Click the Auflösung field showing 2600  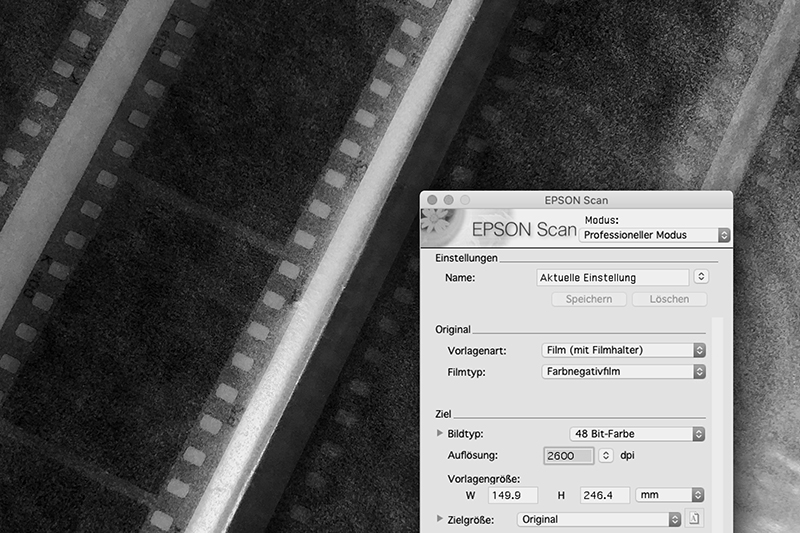tap(568, 455)
